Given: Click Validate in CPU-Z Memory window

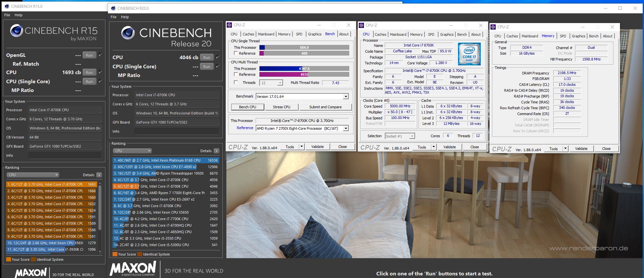Looking at the screenshot, I should click(581, 149).
